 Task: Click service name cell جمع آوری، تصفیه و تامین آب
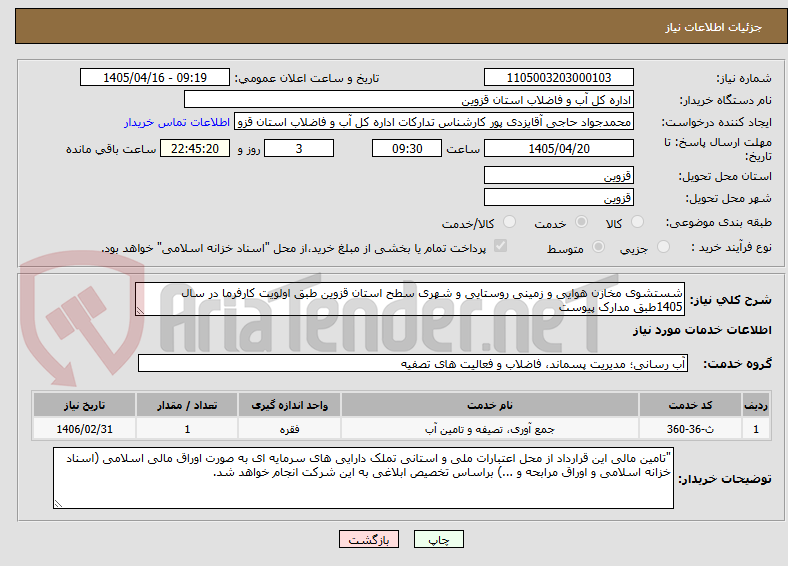[489, 429]
